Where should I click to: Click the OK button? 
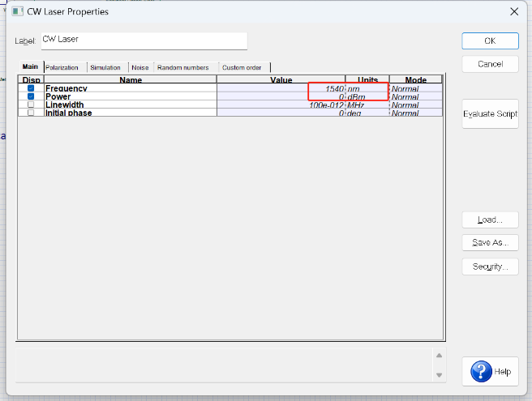tap(490, 41)
